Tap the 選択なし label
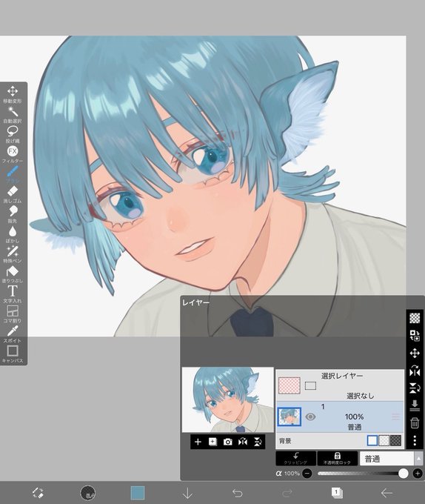 (x=360, y=396)
